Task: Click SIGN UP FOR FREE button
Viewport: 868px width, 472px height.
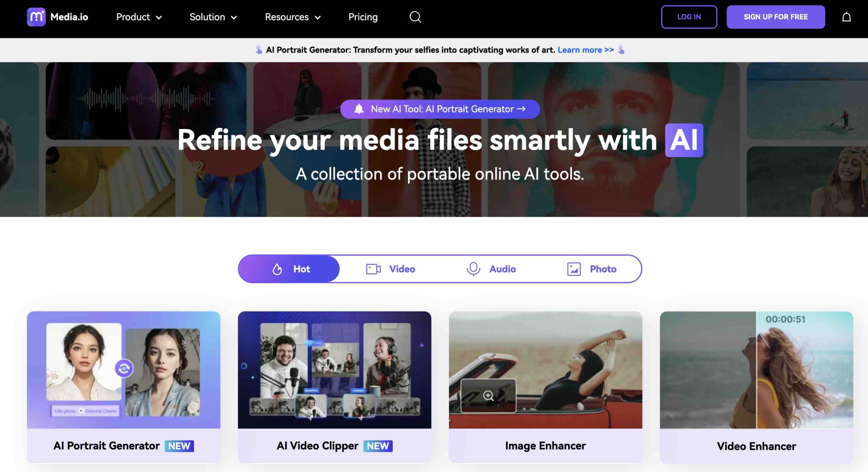Action: click(776, 16)
